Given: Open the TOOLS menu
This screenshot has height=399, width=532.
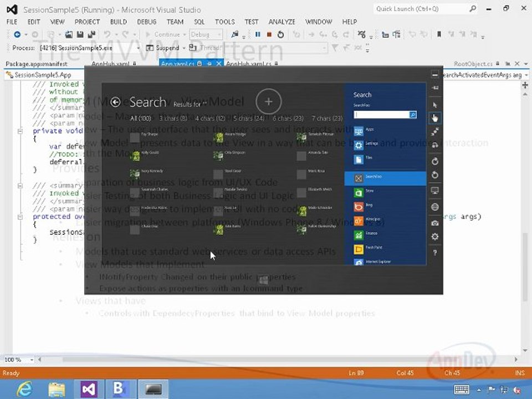Looking at the screenshot, I should pyautogui.click(x=224, y=22).
